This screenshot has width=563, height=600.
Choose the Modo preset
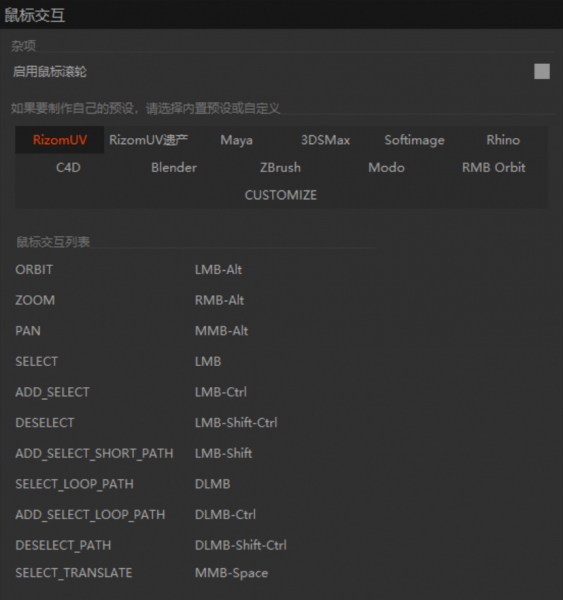[x=387, y=167]
